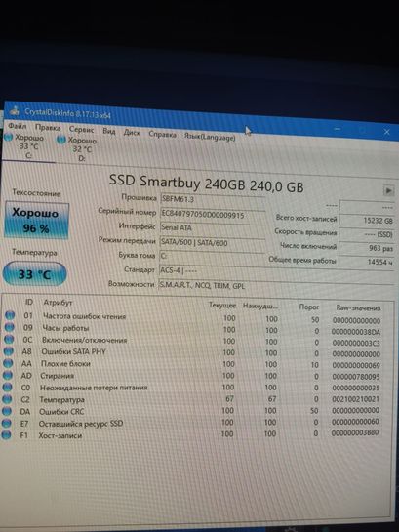399x532 pixels.
Task: Click status icon for attribute E7 remaining SSD life
Action: [6, 423]
